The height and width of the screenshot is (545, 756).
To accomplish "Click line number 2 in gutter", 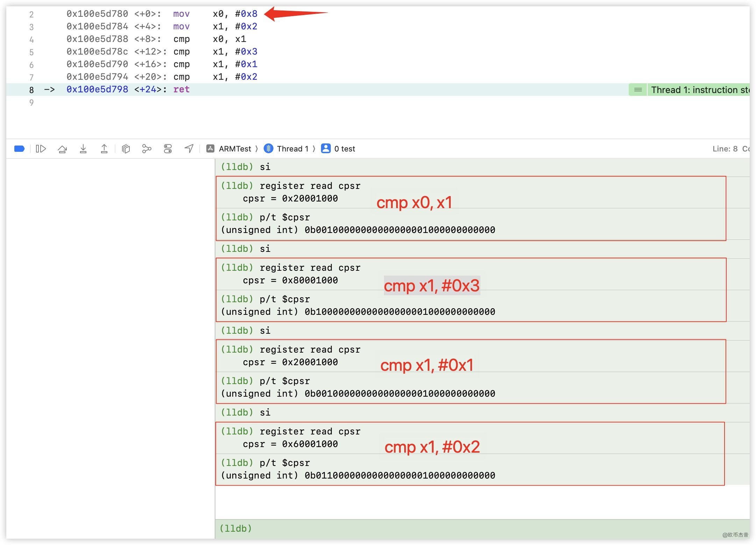I will (x=31, y=14).
